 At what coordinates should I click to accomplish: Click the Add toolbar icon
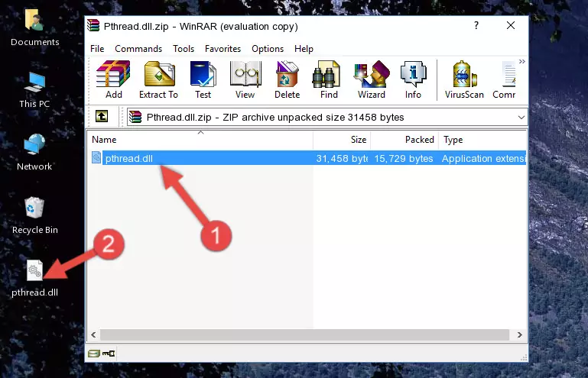click(x=113, y=79)
